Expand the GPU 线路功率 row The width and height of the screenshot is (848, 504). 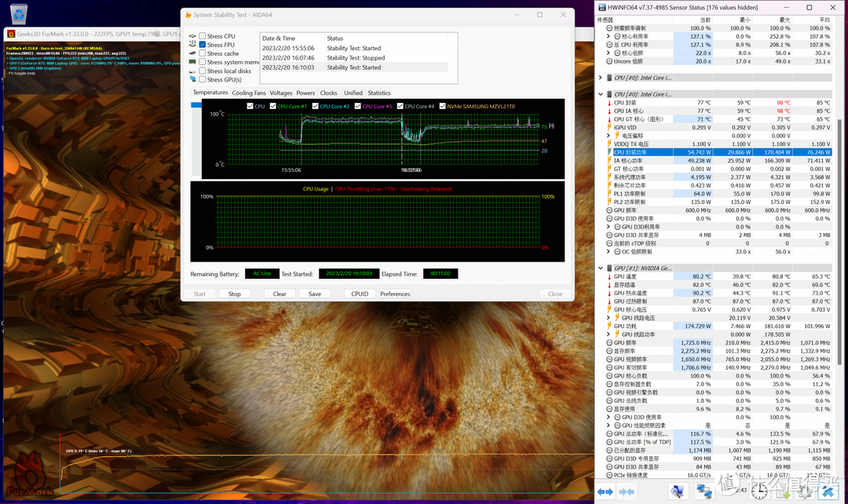pos(609,334)
